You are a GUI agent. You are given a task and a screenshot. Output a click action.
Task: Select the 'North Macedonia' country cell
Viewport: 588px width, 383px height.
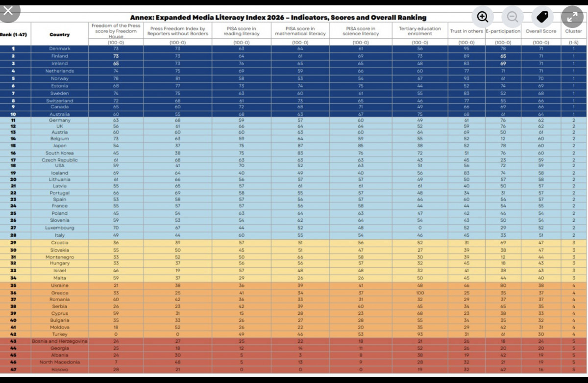pyautogui.click(x=59, y=362)
